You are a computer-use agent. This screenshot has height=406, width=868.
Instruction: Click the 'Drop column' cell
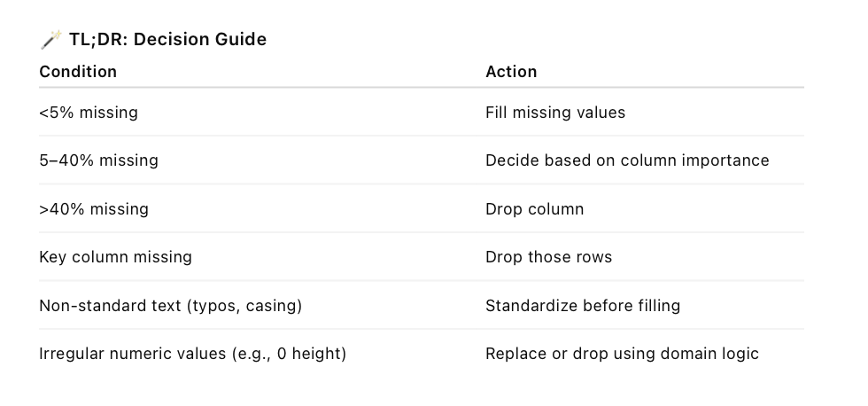click(535, 209)
